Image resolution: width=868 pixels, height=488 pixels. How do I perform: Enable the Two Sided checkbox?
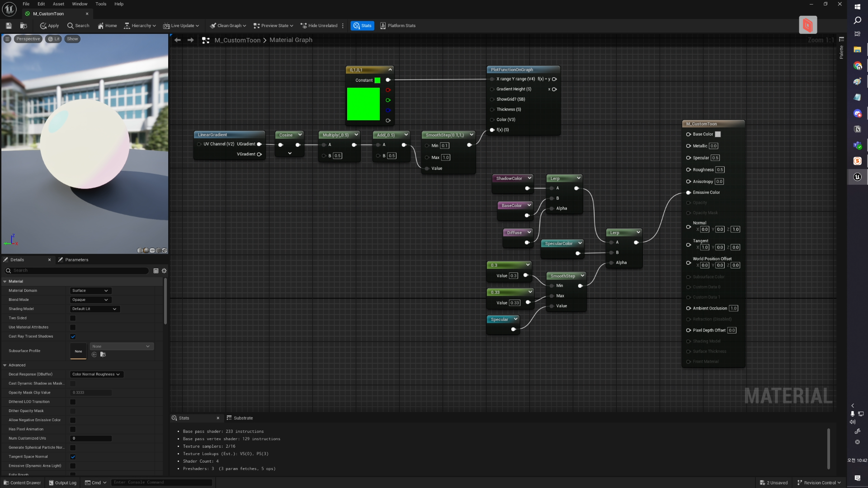pos(73,318)
